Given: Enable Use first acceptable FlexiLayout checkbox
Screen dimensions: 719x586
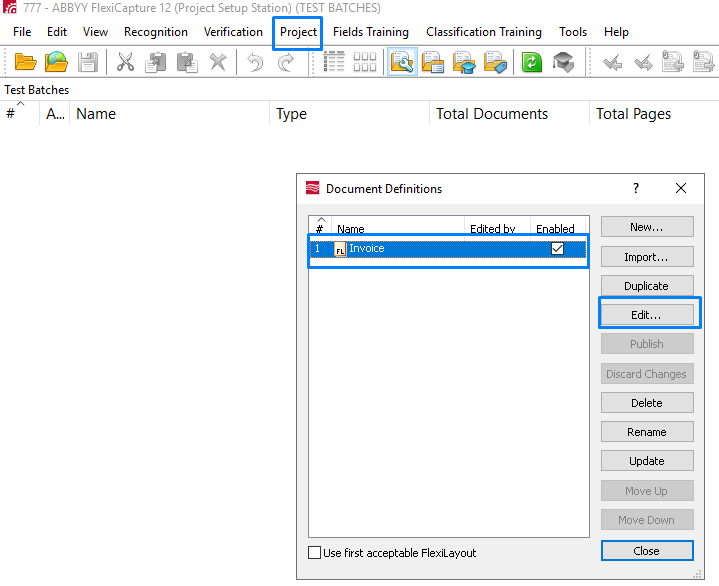Looking at the screenshot, I should pyautogui.click(x=315, y=553).
